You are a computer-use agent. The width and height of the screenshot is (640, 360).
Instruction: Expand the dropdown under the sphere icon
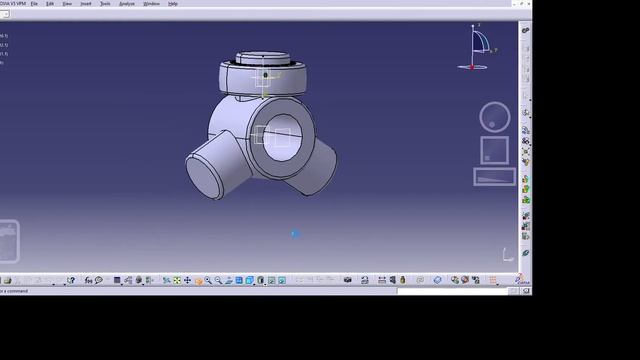pyautogui.click(x=143, y=284)
